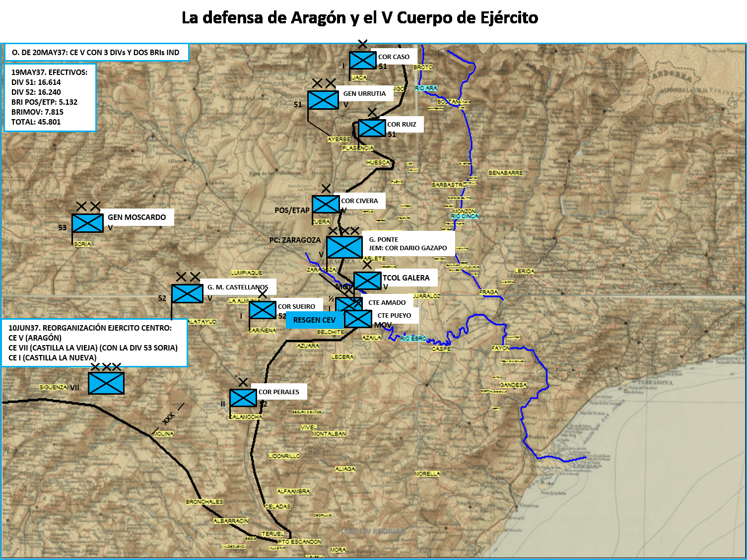This screenshot has width=747, height=560.
Task: Click the MONTALBAN town label
Action: 329,433
